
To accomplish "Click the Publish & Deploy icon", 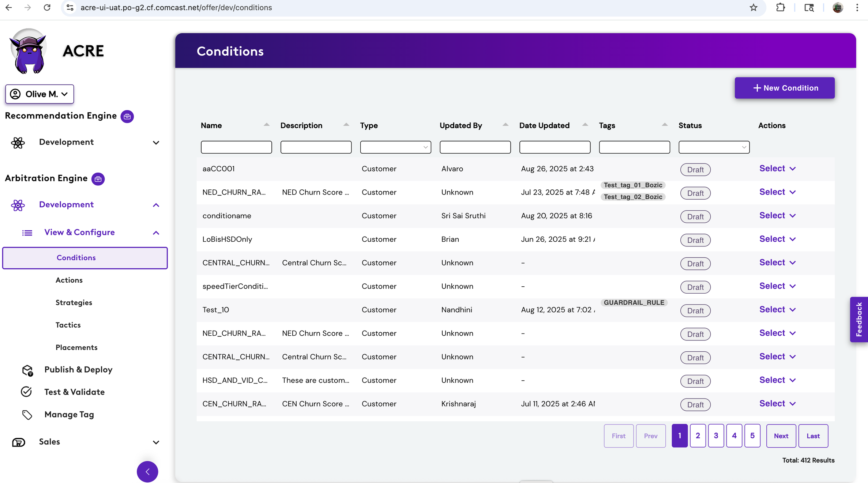I will (27, 370).
